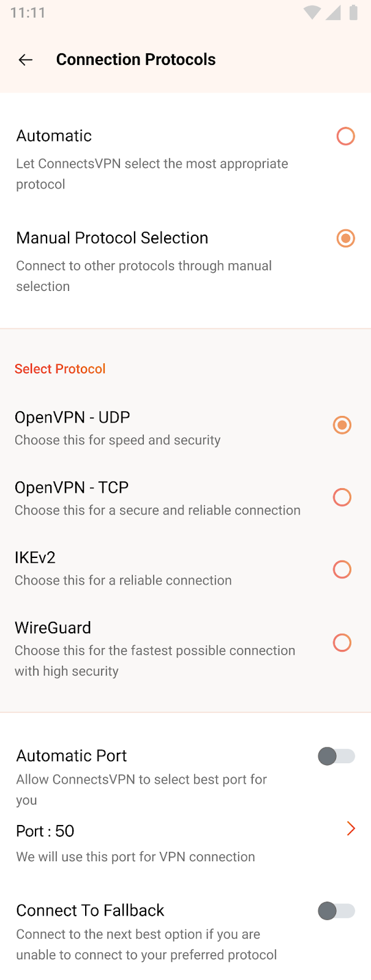Tap the Port : 50 label

[45, 831]
